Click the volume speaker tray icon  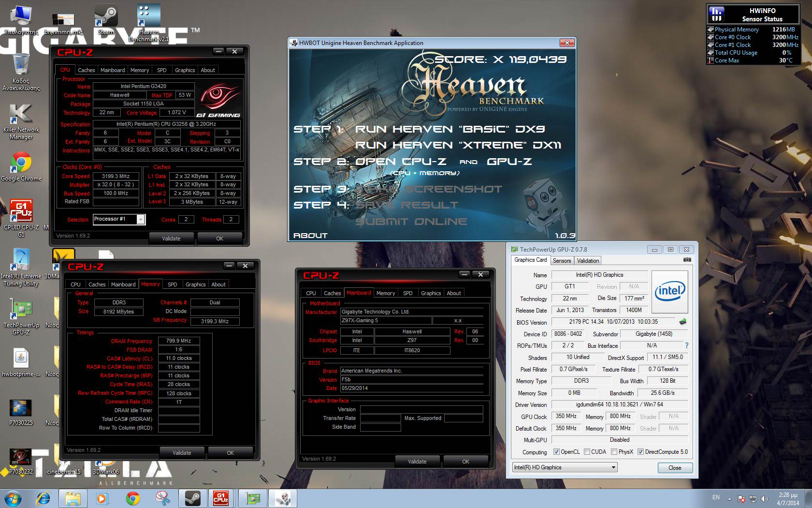coord(764,498)
